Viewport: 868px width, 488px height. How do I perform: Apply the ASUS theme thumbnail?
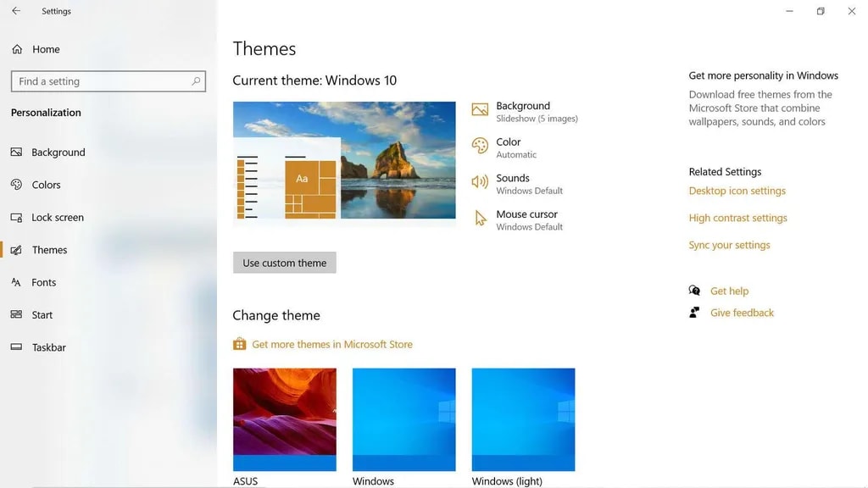tap(284, 419)
